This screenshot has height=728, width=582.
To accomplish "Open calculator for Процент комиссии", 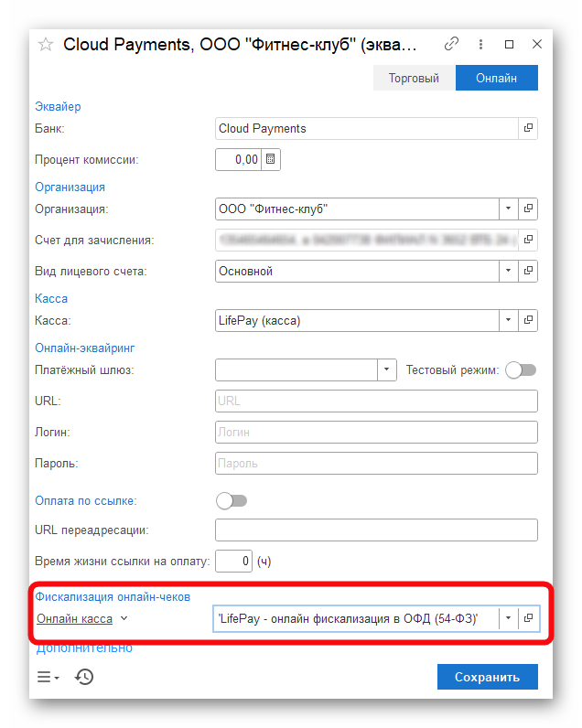I will pyautogui.click(x=271, y=159).
